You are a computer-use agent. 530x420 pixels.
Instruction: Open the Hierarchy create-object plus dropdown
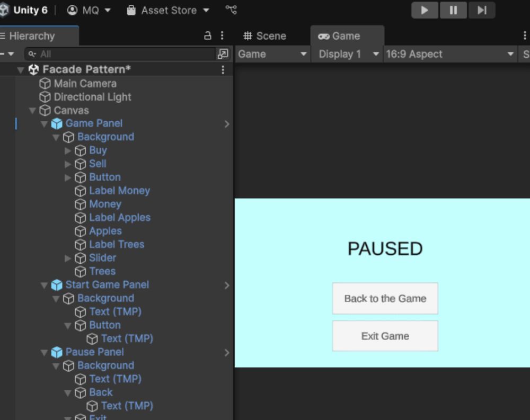tap(7, 53)
